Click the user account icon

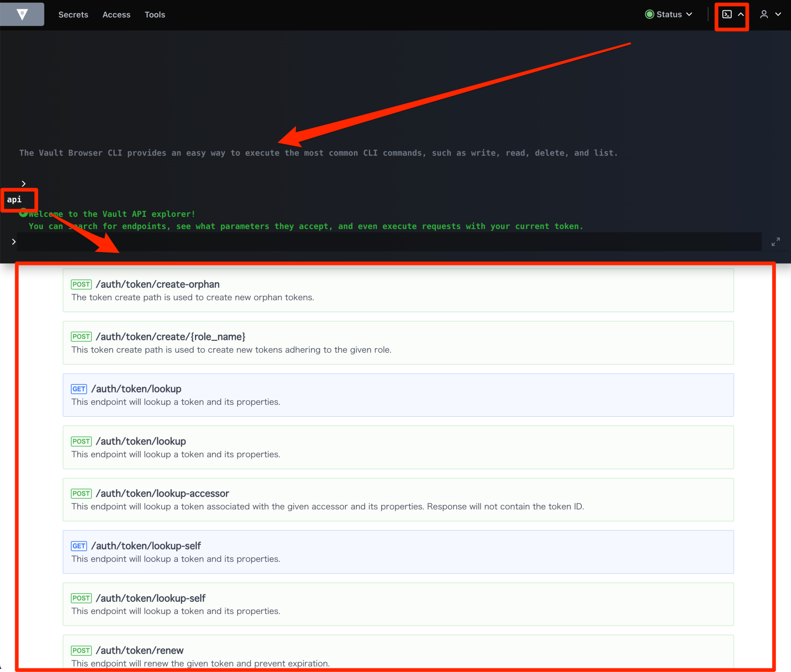click(764, 14)
